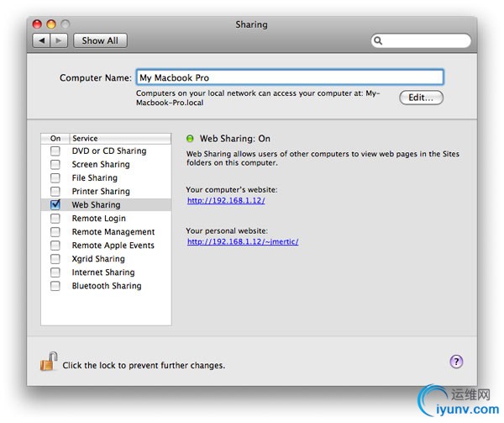Click the Show All button
Image resolution: width=504 pixels, height=423 pixels.
100,40
